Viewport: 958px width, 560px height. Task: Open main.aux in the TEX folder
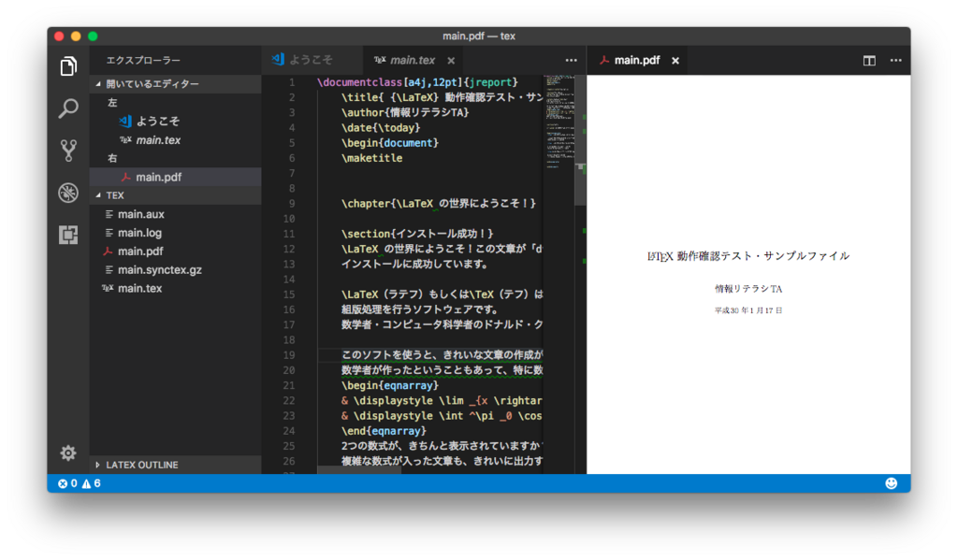[175, 214]
